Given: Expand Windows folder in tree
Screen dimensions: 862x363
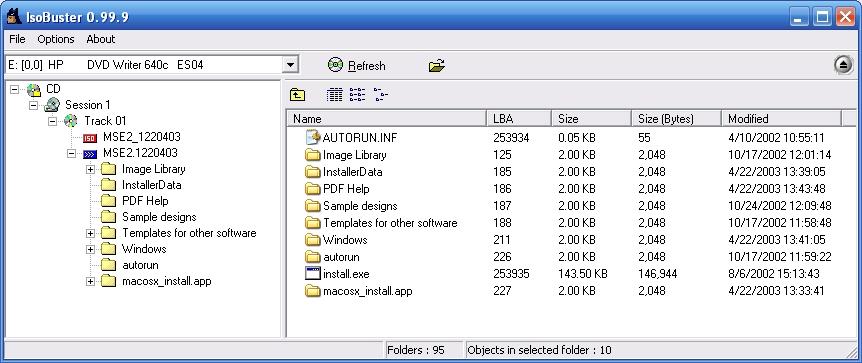Looking at the screenshot, I should pos(90,250).
